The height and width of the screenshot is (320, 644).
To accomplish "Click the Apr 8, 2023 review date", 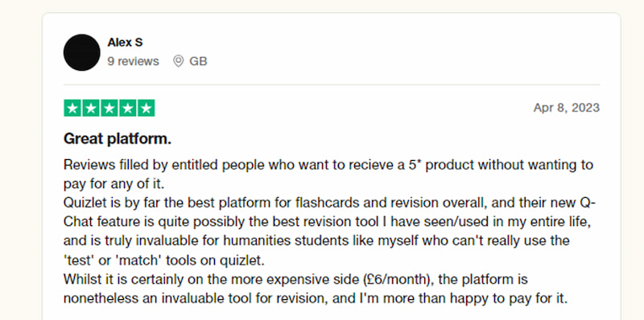I will pos(567,108).
